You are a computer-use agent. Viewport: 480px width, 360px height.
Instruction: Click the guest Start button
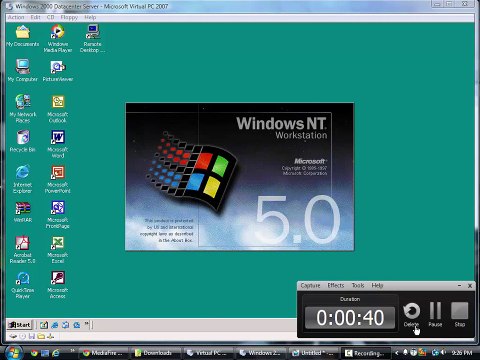[x=20, y=325]
